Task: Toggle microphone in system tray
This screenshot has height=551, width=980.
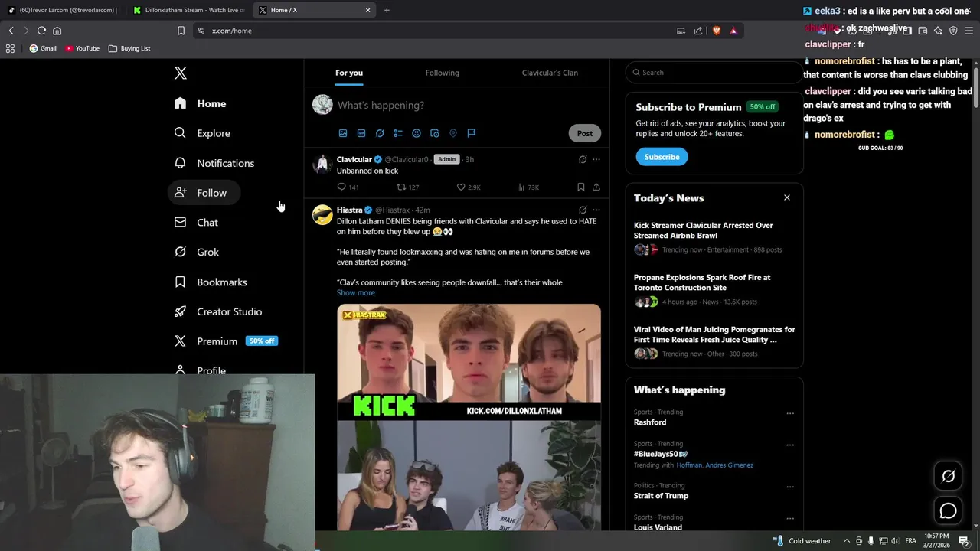Action: (x=871, y=541)
